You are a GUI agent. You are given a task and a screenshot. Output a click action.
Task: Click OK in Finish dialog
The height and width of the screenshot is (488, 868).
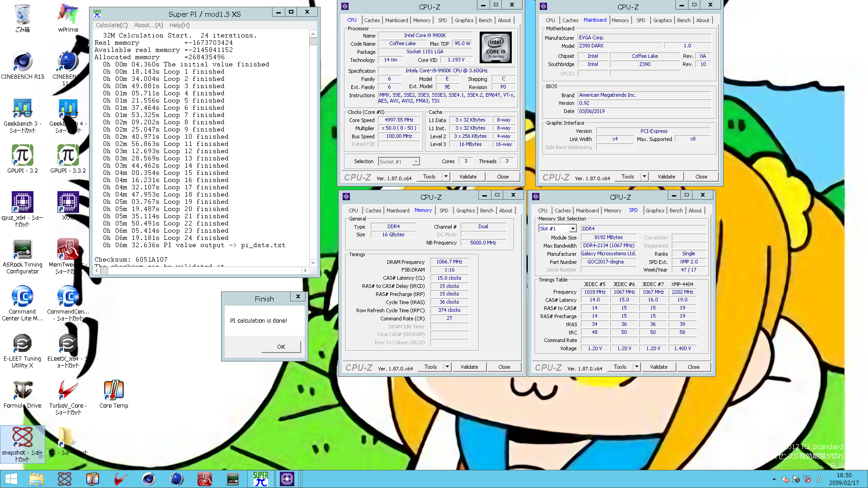click(281, 347)
